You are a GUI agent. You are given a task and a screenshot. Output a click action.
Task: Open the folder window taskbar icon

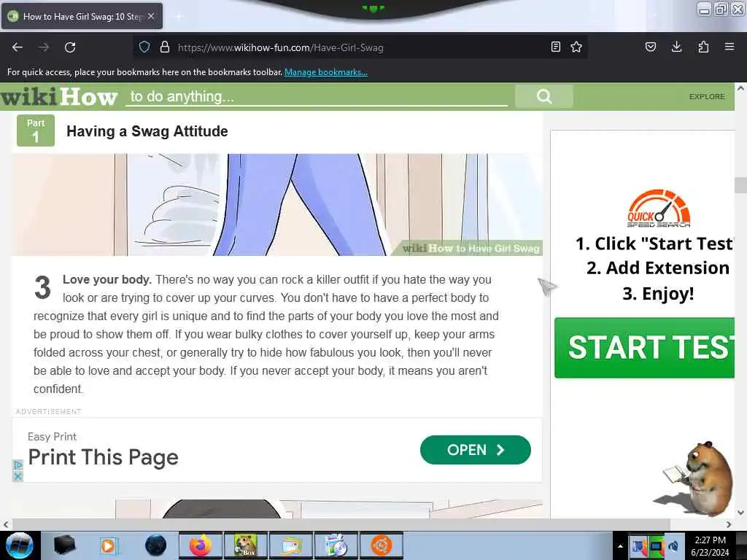[x=291, y=545]
